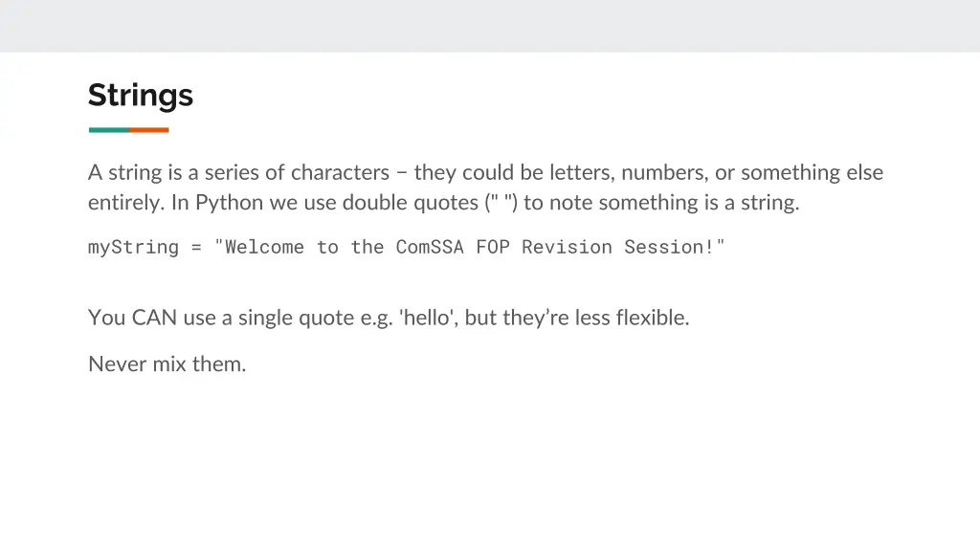Image resolution: width=980 pixels, height=551 pixels.
Task: Click the word "numbers" in the first paragraph
Action: click(x=662, y=172)
